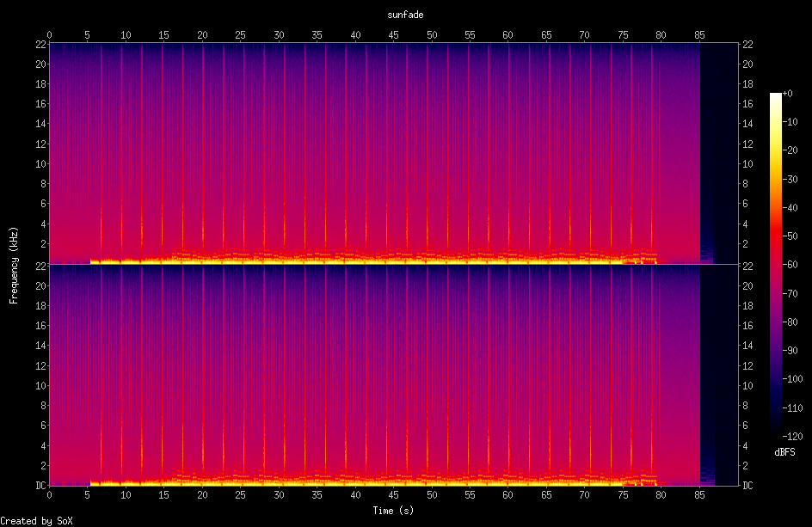The height and width of the screenshot is (527, 812).
Task: Click the 85 second label on the bottom axis
Action: pyautogui.click(x=700, y=495)
